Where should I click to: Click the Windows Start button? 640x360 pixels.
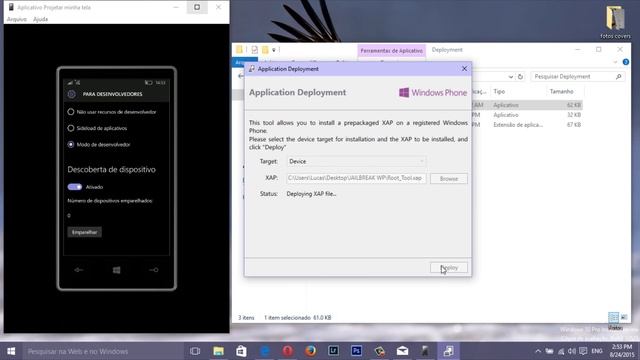click(x=11, y=351)
